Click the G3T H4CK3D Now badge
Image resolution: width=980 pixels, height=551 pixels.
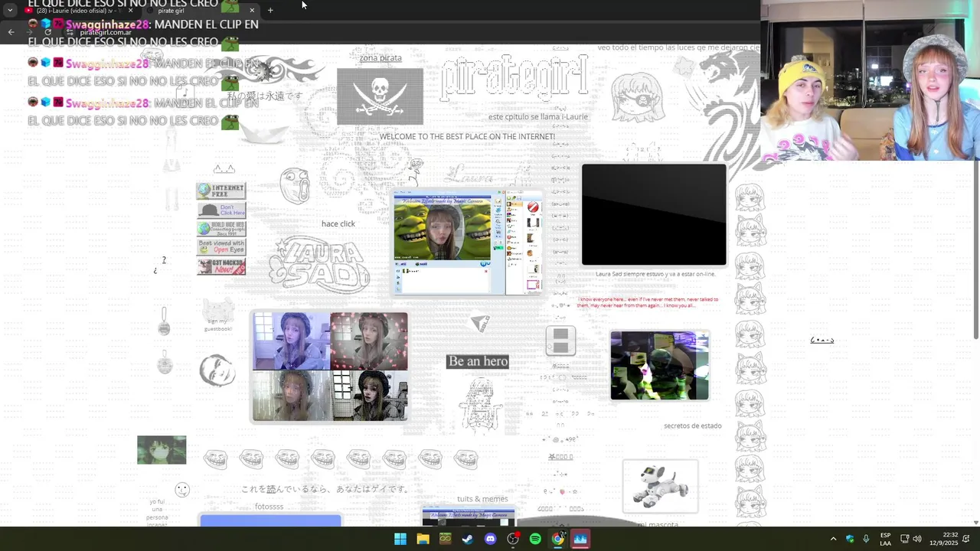pyautogui.click(x=221, y=266)
